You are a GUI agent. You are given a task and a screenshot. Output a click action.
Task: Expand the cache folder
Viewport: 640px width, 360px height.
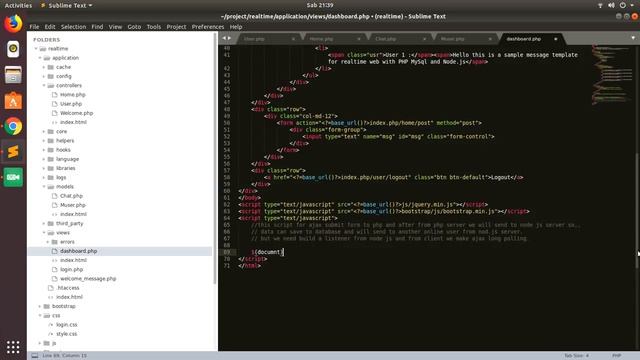44,67
